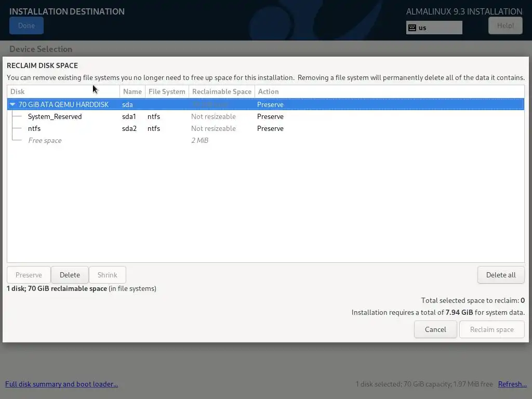Click the Delete button
The height and width of the screenshot is (399, 532).
coord(70,275)
